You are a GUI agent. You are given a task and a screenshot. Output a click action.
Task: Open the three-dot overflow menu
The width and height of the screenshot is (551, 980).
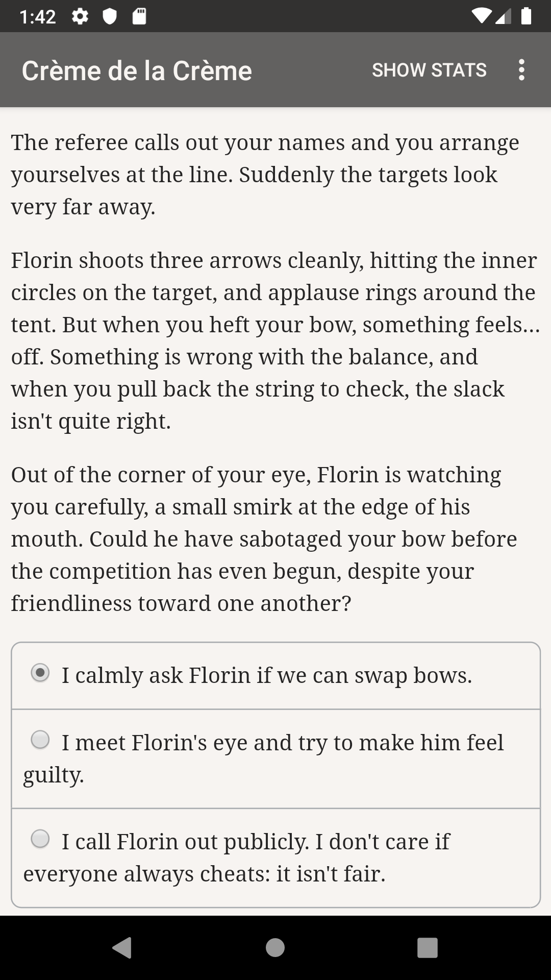point(521,70)
